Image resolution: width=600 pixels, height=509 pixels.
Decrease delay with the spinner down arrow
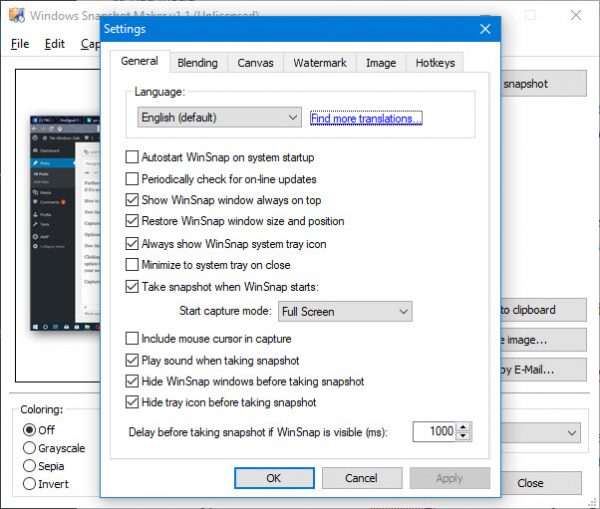point(463,436)
